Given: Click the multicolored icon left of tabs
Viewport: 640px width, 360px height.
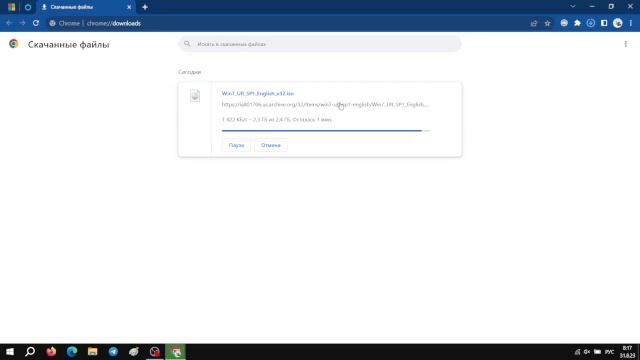Looking at the screenshot, I should pos(11,7).
